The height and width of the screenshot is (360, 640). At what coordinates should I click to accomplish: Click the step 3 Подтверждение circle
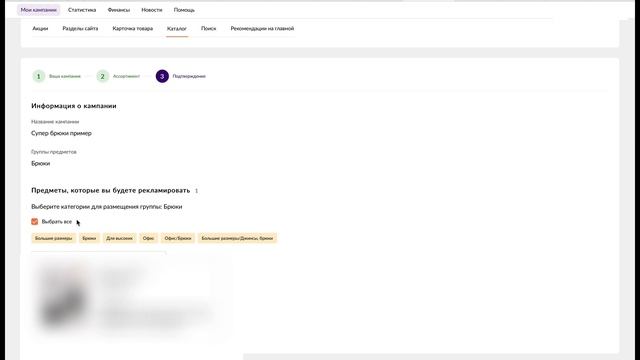tap(162, 76)
